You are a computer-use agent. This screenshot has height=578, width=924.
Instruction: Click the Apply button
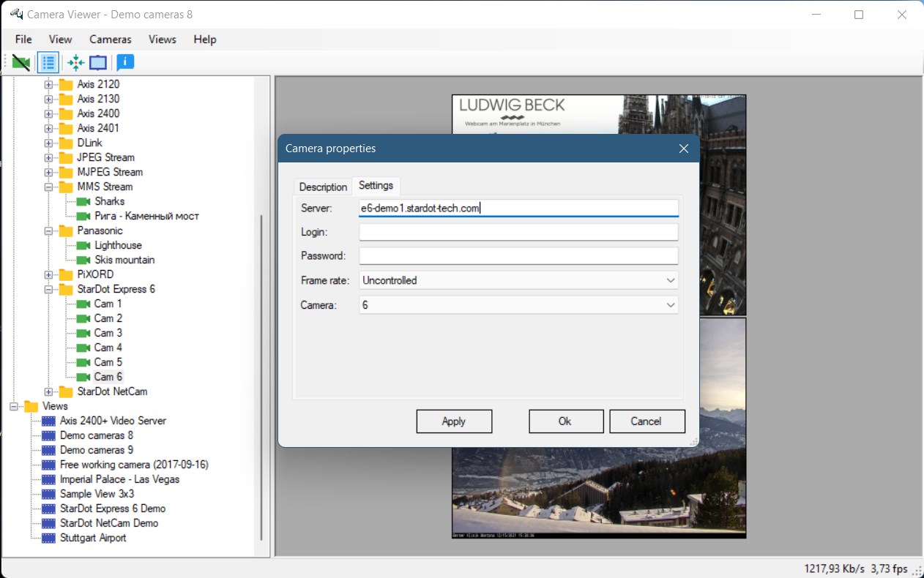454,421
